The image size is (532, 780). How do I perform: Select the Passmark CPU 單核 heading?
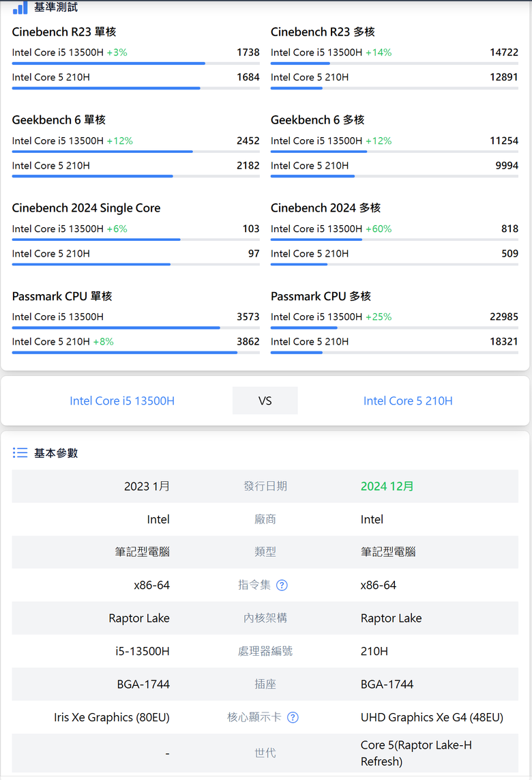(62, 296)
